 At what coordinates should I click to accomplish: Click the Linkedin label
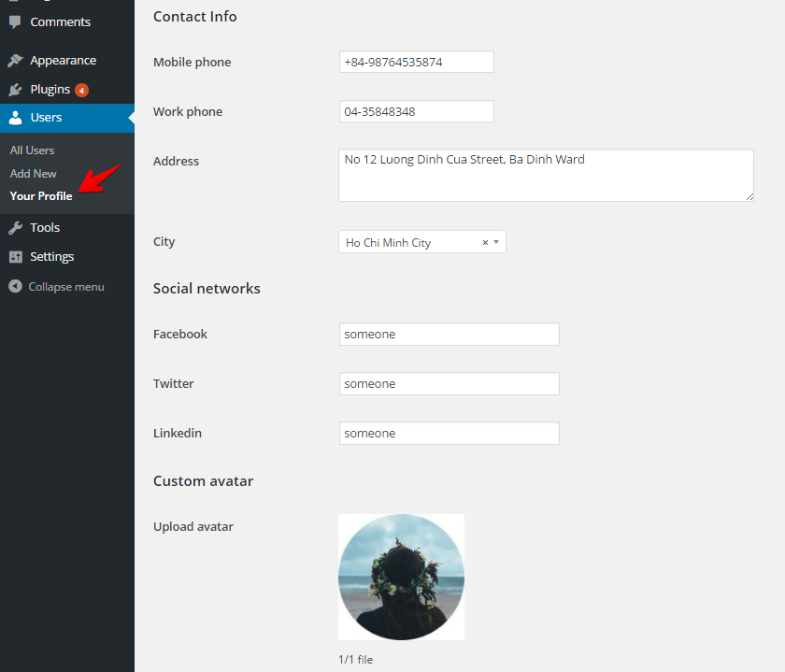pyautogui.click(x=178, y=433)
